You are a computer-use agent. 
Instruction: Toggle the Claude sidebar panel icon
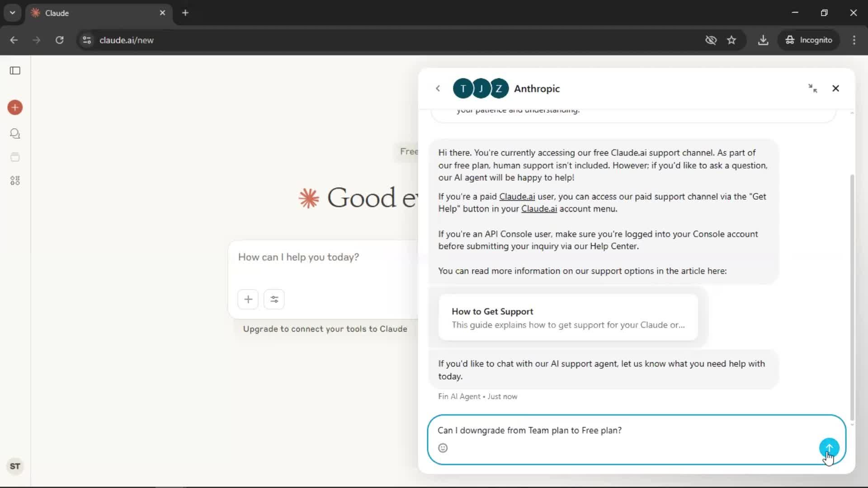(15, 70)
